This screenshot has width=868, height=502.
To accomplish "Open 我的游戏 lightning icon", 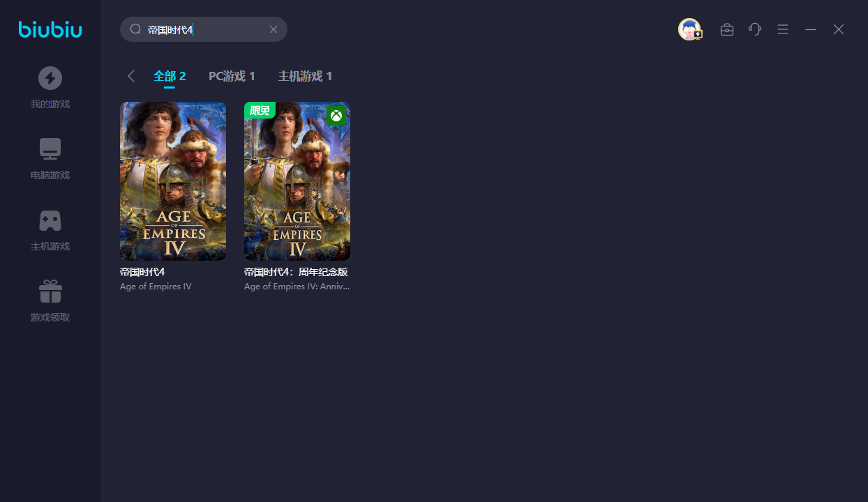I will pyautogui.click(x=50, y=78).
